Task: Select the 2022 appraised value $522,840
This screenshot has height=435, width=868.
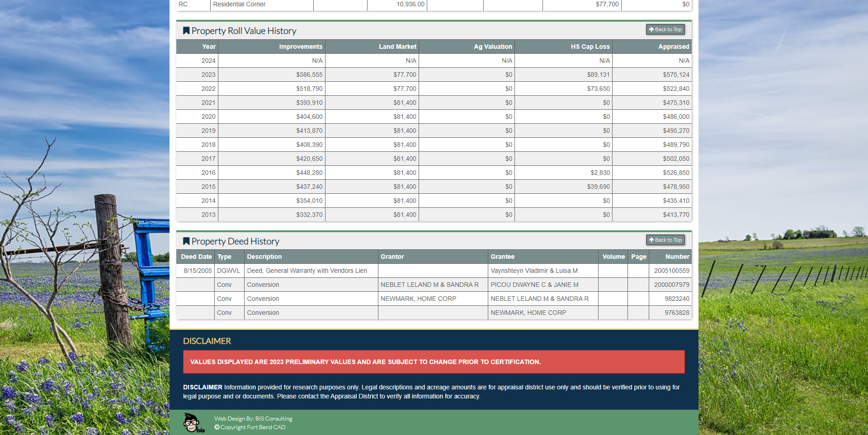Action: [x=676, y=89]
